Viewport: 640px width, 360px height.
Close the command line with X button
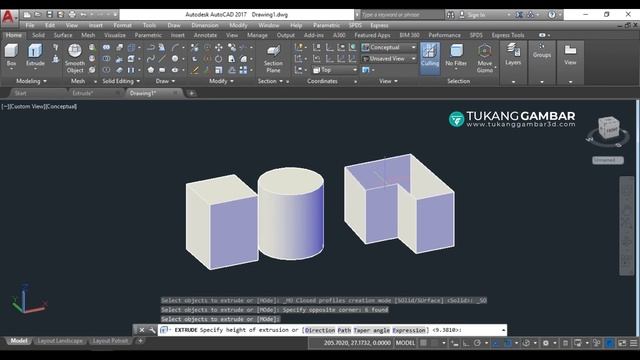pyautogui.click(x=141, y=330)
